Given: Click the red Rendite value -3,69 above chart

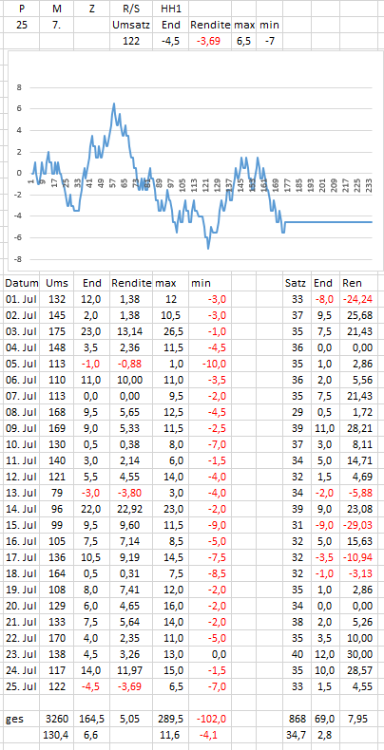Looking at the screenshot, I should point(210,41).
